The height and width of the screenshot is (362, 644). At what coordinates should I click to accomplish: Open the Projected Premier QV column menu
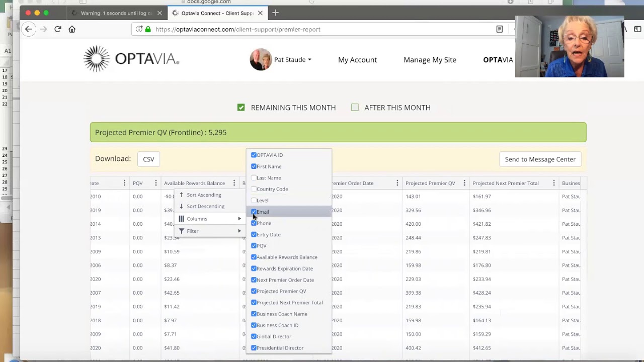click(x=464, y=183)
